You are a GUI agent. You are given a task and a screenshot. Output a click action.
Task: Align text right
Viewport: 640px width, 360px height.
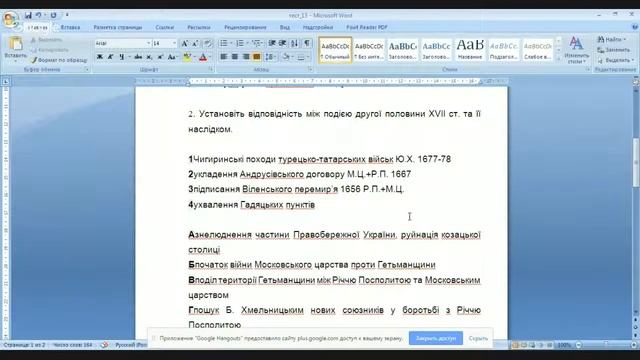pyautogui.click(x=246, y=57)
